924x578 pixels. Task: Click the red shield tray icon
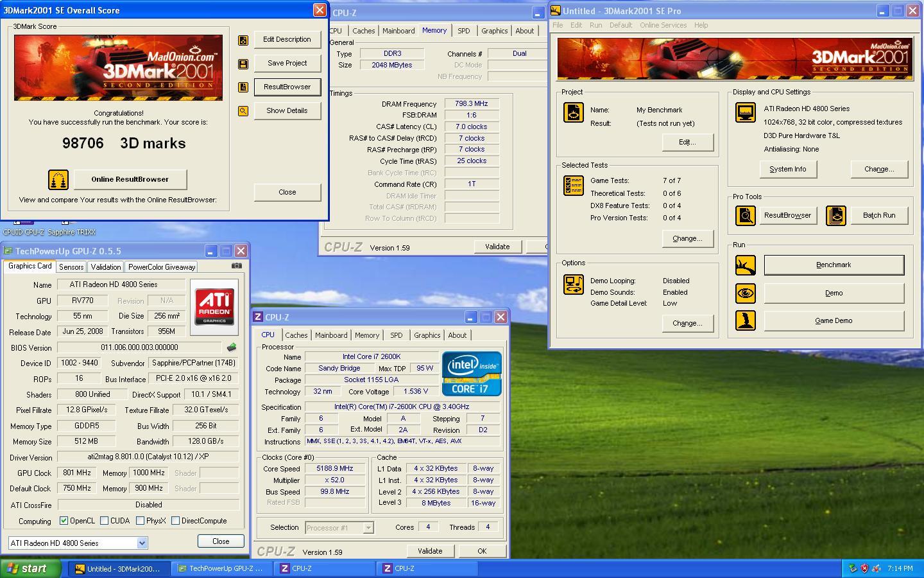(x=864, y=568)
